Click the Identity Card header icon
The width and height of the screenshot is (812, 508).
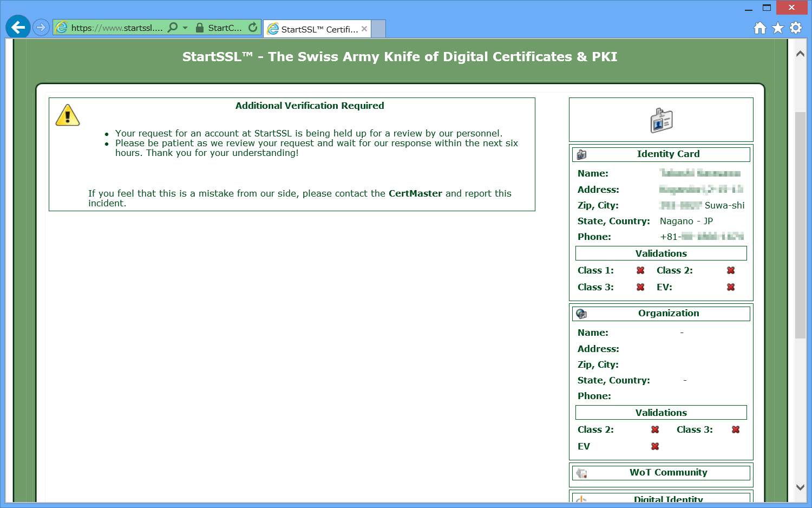(582, 154)
